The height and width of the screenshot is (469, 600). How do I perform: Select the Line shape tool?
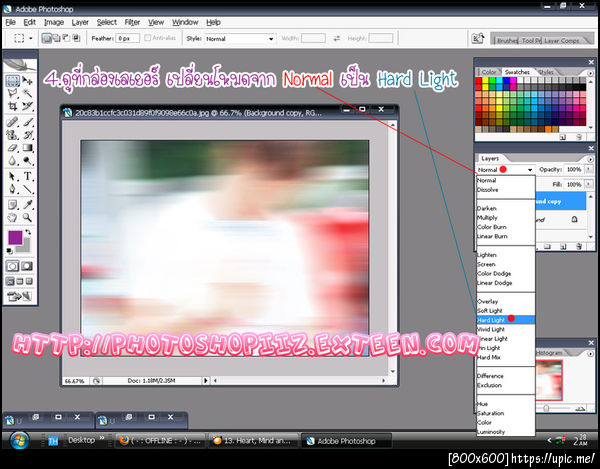pyautogui.click(x=27, y=189)
